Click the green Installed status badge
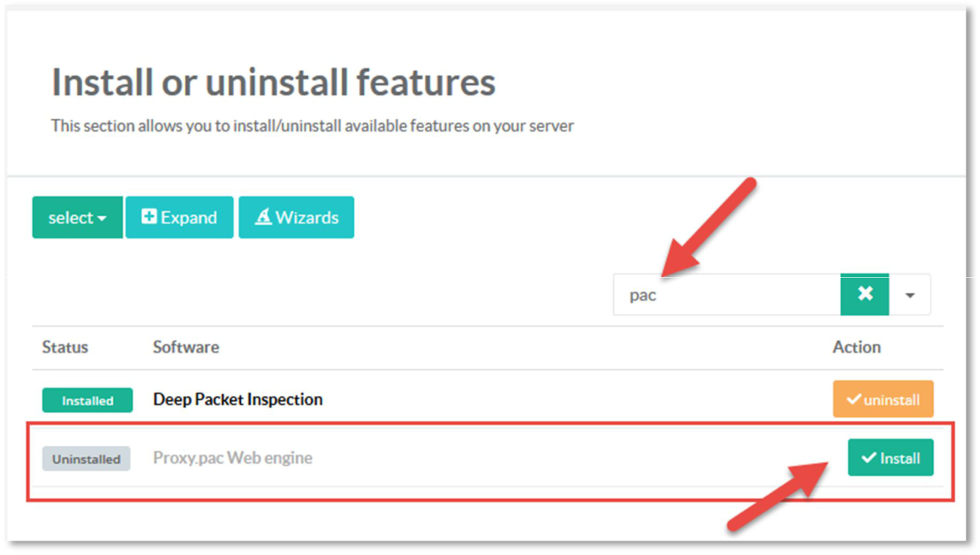This screenshot has height=555, width=980. [x=87, y=400]
